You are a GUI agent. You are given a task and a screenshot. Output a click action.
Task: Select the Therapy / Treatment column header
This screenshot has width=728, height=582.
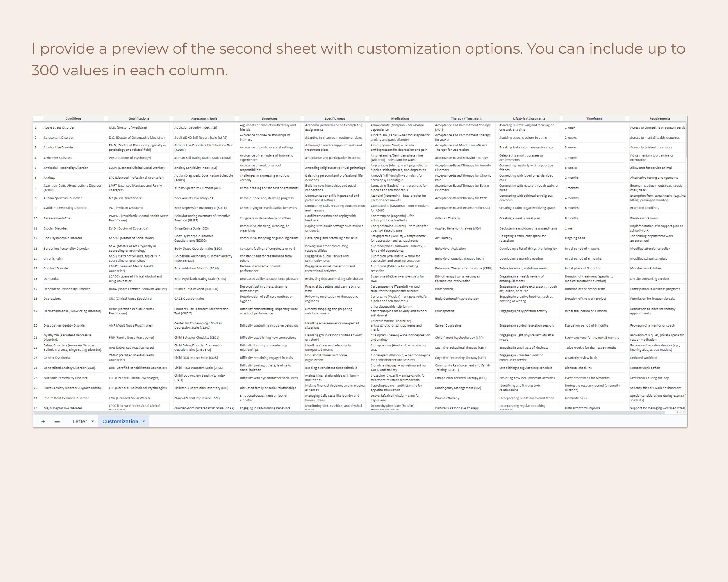click(466, 118)
